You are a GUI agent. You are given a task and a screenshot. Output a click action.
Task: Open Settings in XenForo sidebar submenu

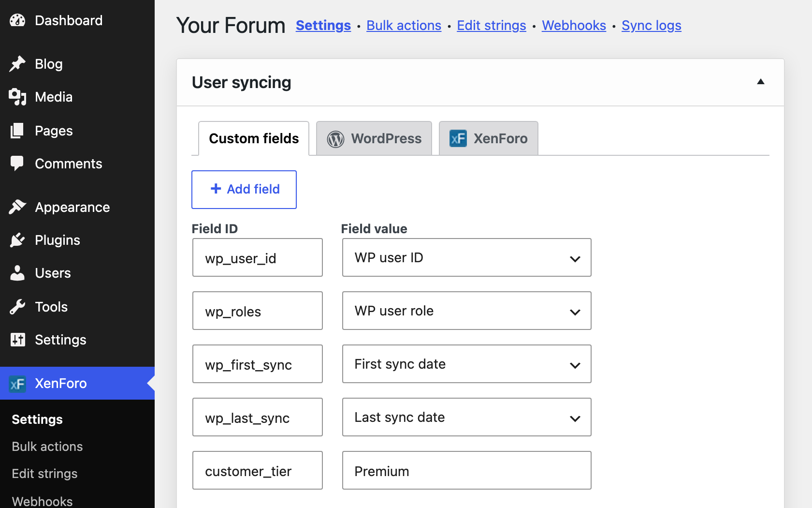37,419
